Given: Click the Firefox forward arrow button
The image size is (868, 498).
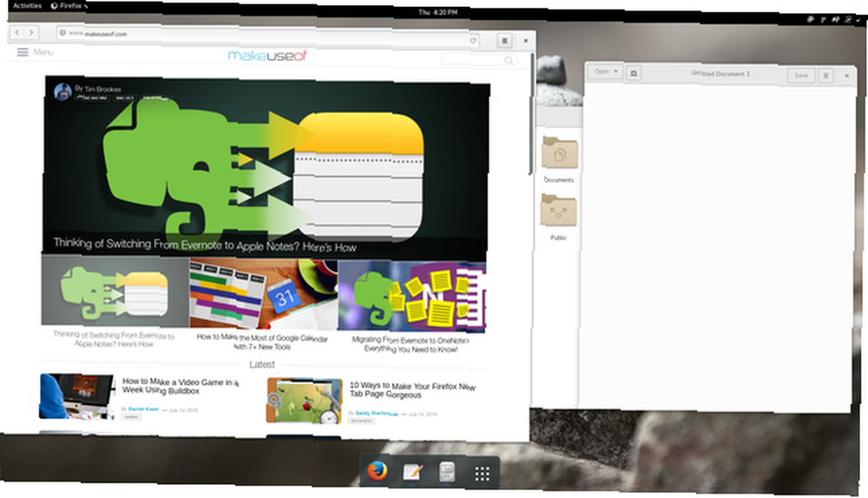Looking at the screenshot, I should (x=31, y=33).
